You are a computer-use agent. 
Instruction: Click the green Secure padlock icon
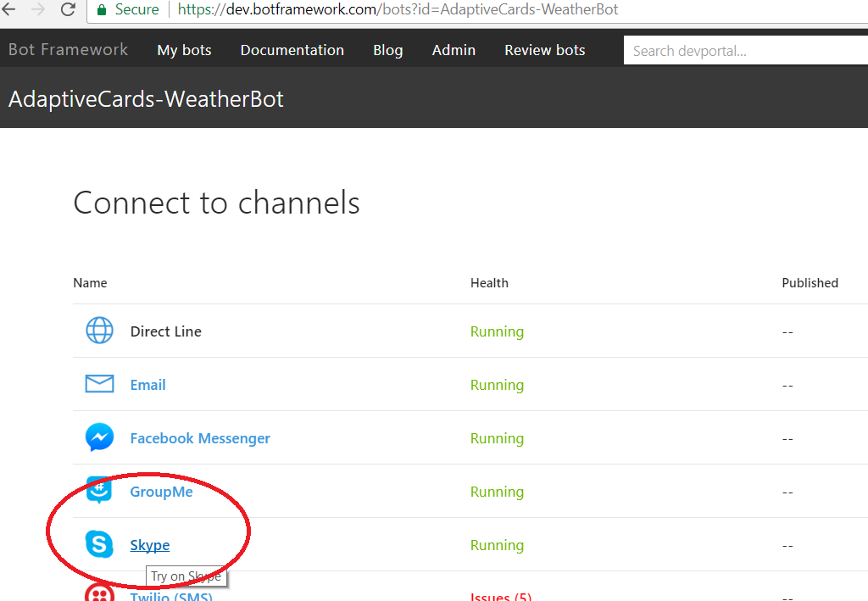[x=102, y=9]
